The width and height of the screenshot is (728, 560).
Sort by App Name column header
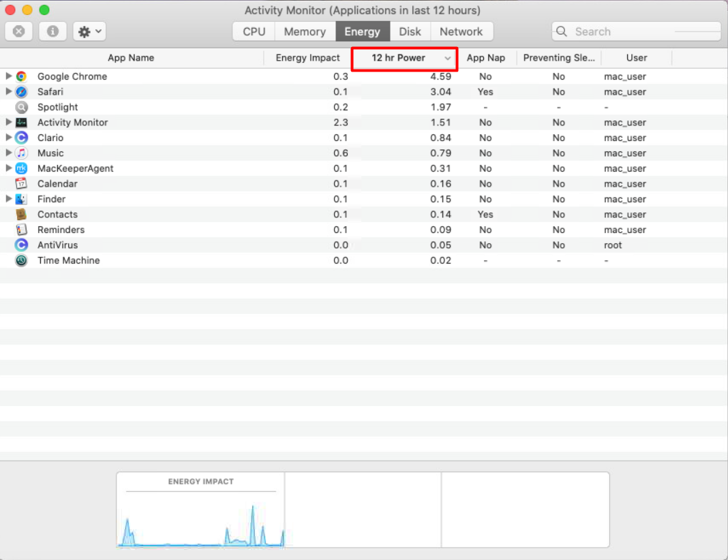tap(131, 58)
